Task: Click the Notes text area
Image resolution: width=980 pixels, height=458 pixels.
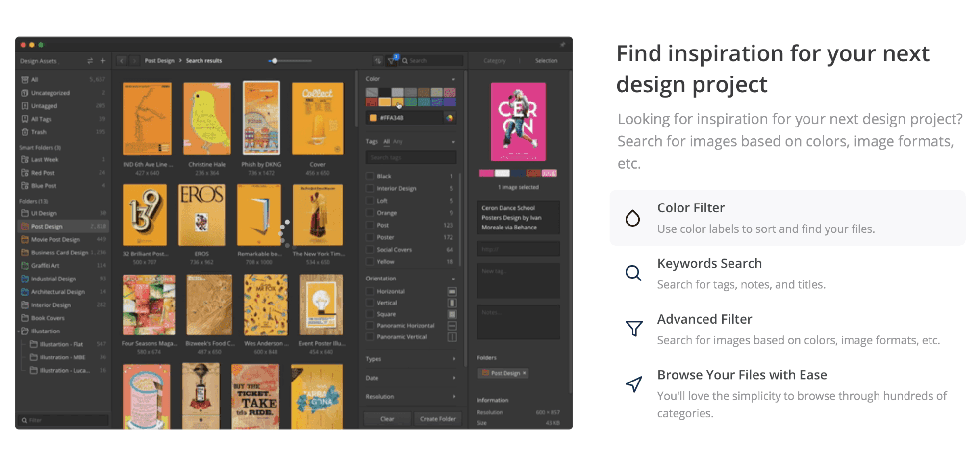Action: pos(518,322)
